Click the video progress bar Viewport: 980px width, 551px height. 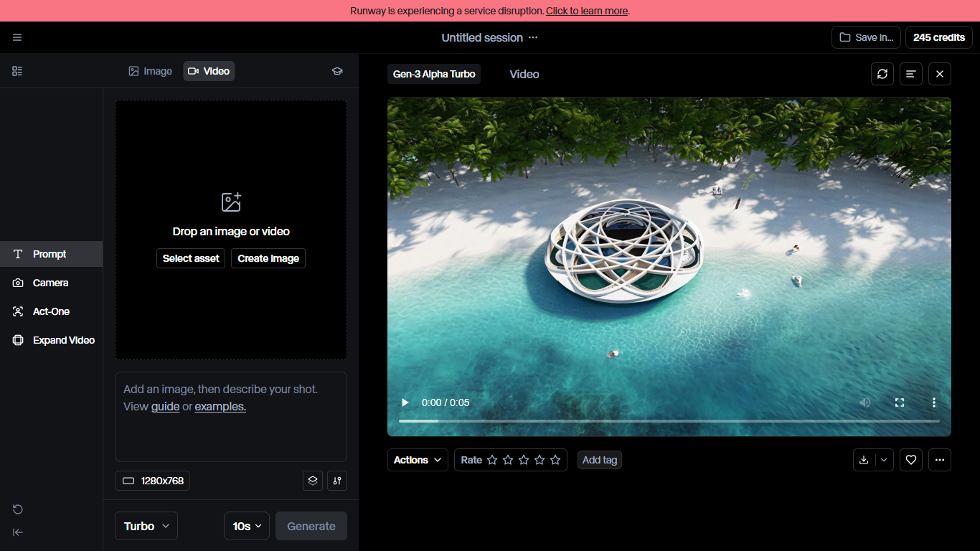[x=669, y=421]
